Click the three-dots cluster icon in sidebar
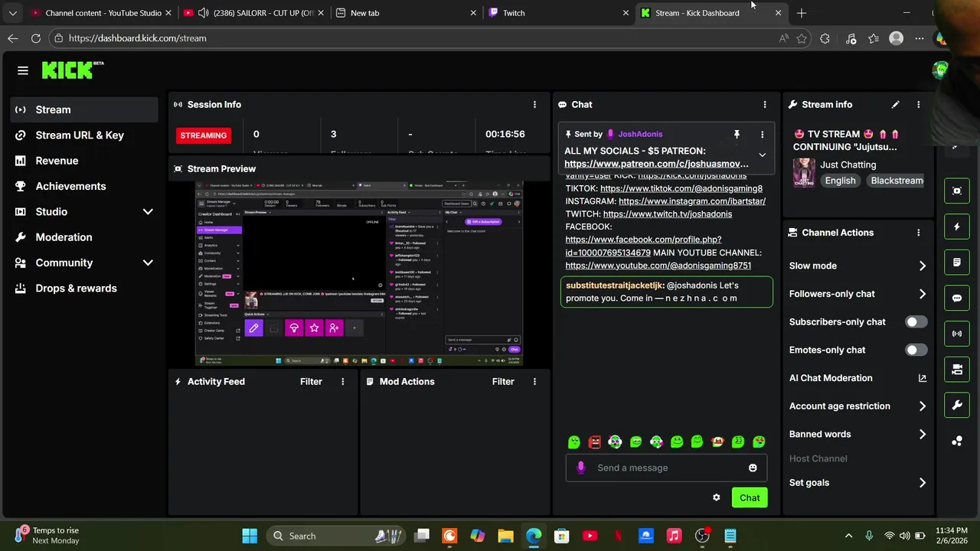This screenshot has width=980, height=551. [x=957, y=441]
